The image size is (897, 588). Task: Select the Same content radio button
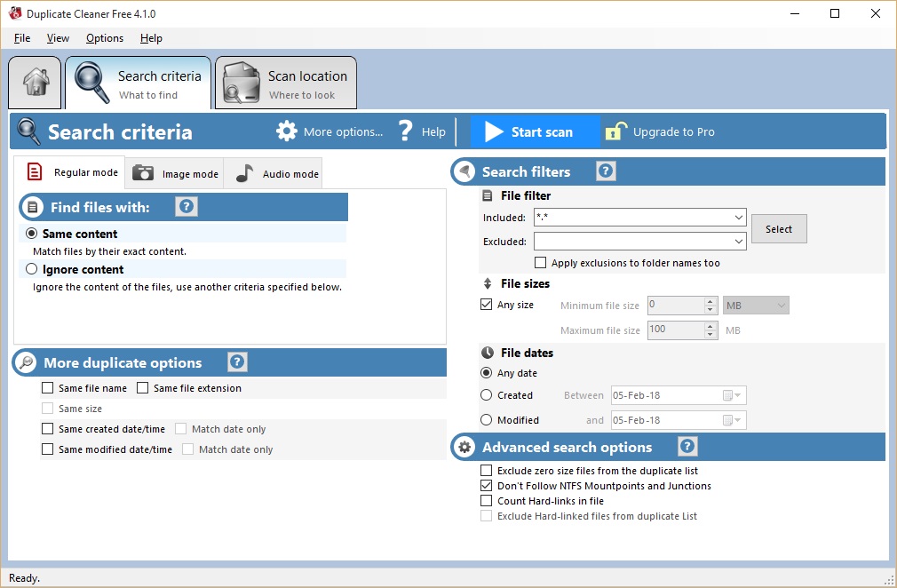tap(31, 234)
